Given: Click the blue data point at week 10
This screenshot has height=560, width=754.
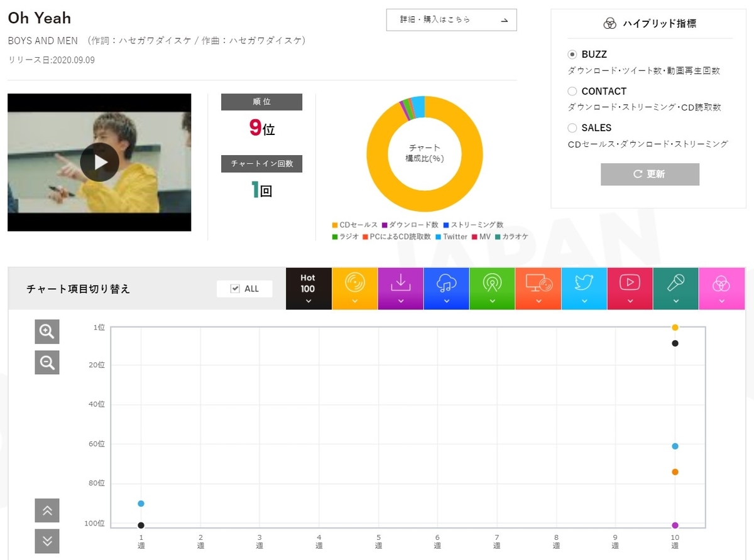Looking at the screenshot, I should coord(675,446).
